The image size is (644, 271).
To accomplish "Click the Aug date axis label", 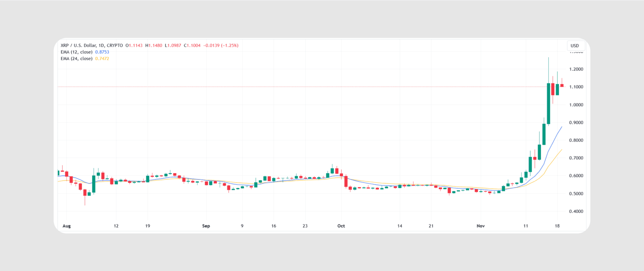I will point(67,226).
